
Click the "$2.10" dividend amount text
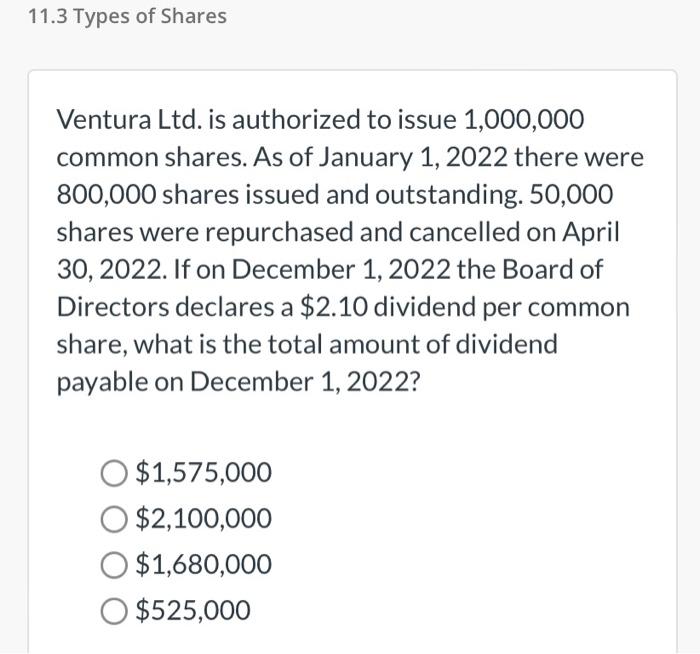coord(334,308)
